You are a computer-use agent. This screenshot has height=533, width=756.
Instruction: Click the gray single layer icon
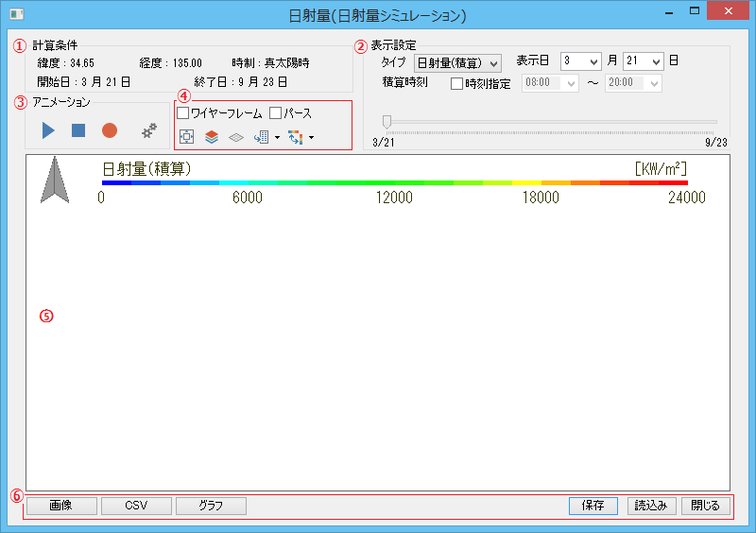click(x=236, y=137)
